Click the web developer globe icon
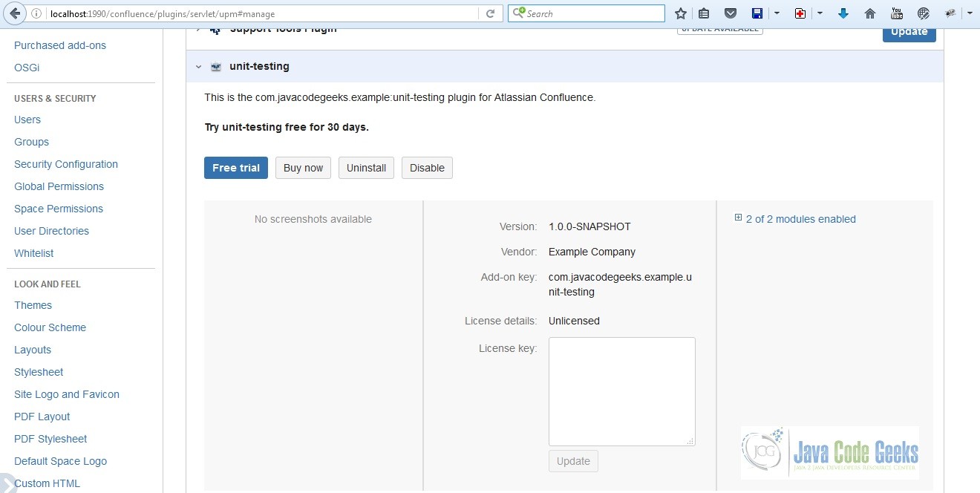 pos(923,13)
